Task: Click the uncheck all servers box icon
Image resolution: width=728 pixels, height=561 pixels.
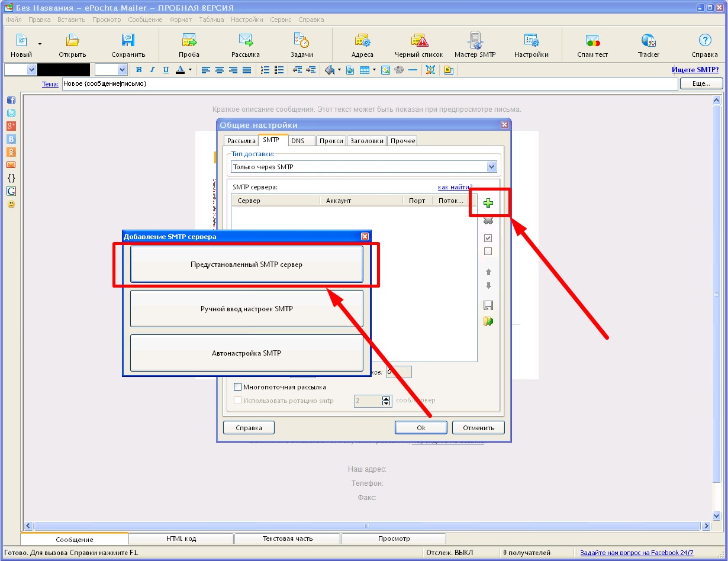Action: [488, 251]
